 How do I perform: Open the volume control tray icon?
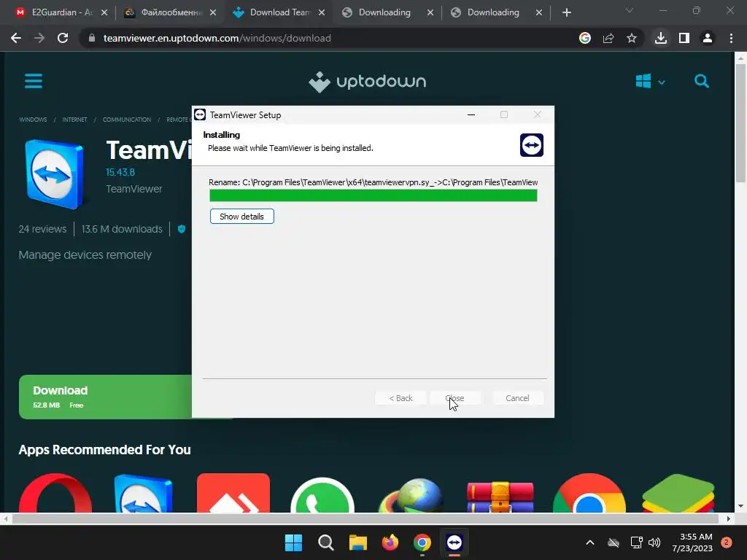pyautogui.click(x=654, y=542)
